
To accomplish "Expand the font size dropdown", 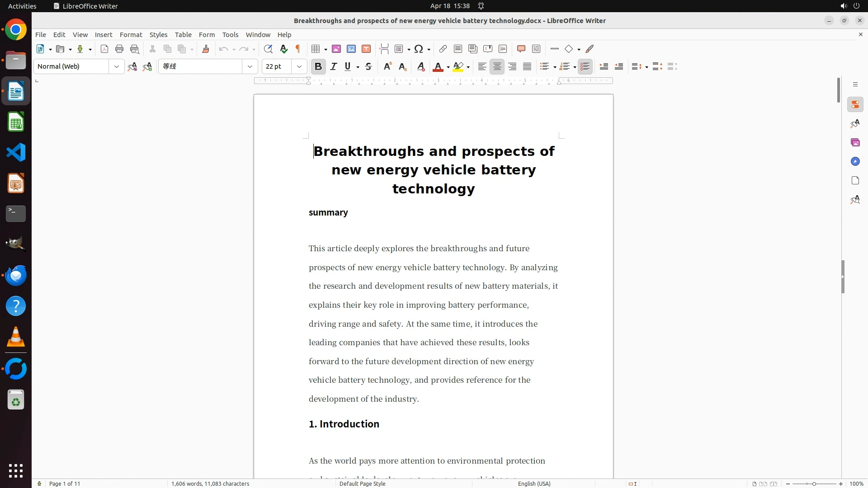I will tap(299, 66).
